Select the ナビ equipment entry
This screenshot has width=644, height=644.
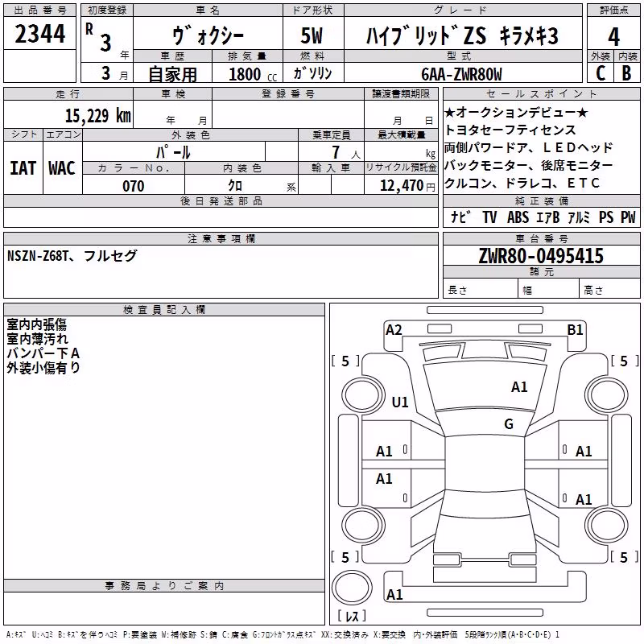(x=460, y=217)
